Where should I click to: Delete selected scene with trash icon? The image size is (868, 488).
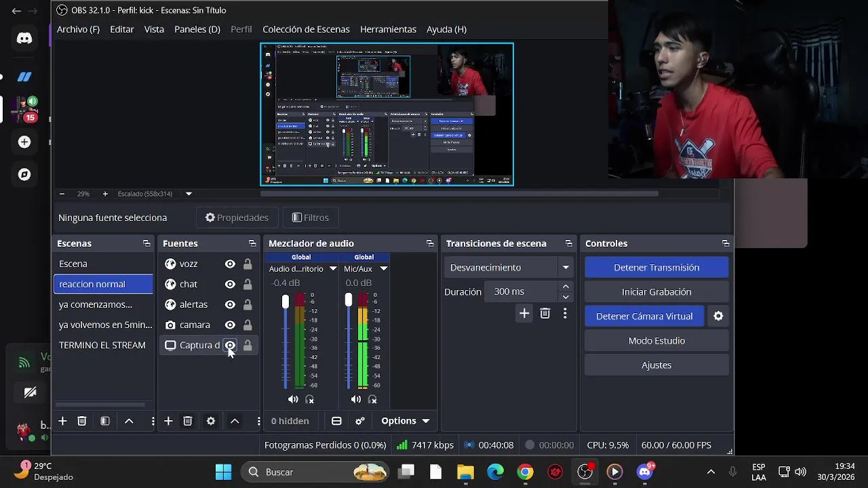tap(82, 421)
